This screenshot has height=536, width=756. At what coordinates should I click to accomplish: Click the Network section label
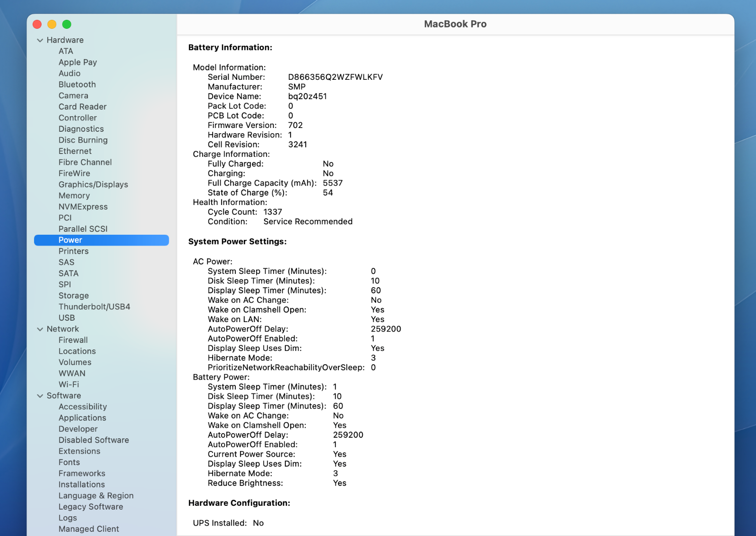(x=63, y=329)
